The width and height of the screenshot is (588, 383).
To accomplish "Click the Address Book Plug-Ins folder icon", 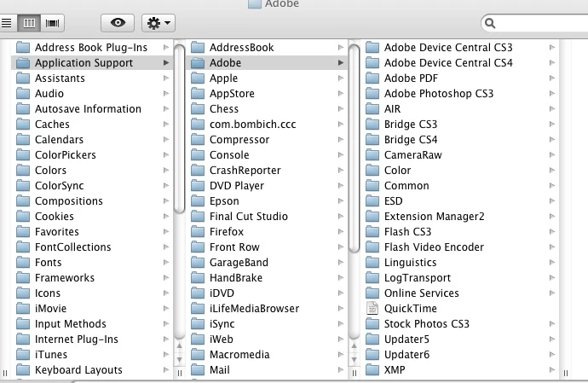I will pyautogui.click(x=23, y=47).
